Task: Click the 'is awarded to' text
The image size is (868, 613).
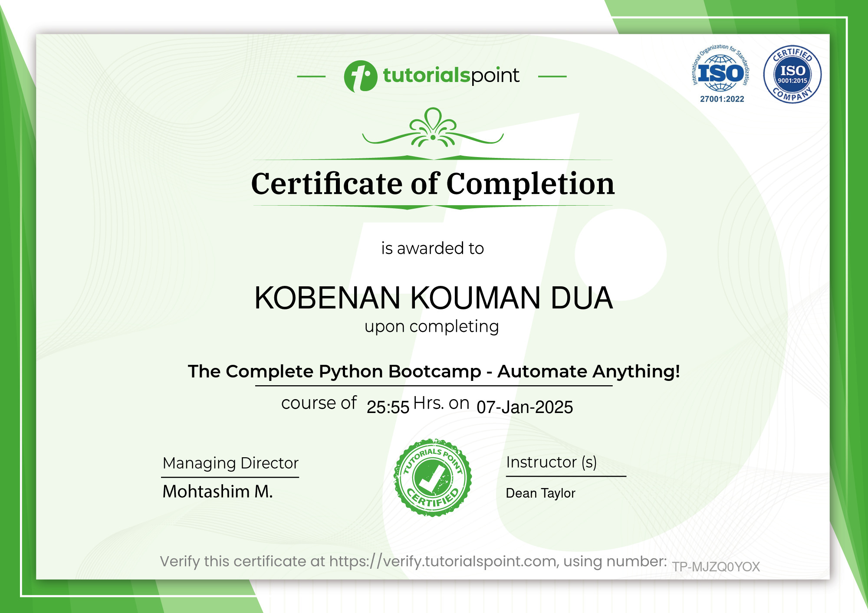Action: [433, 249]
